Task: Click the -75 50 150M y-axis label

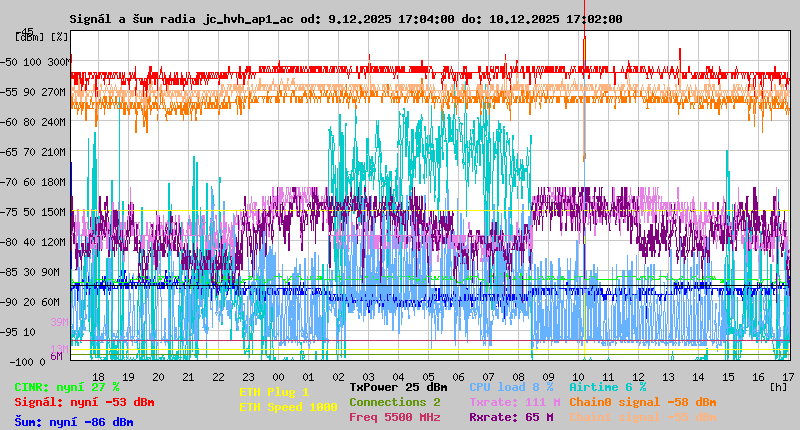Action: (x=42, y=212)
